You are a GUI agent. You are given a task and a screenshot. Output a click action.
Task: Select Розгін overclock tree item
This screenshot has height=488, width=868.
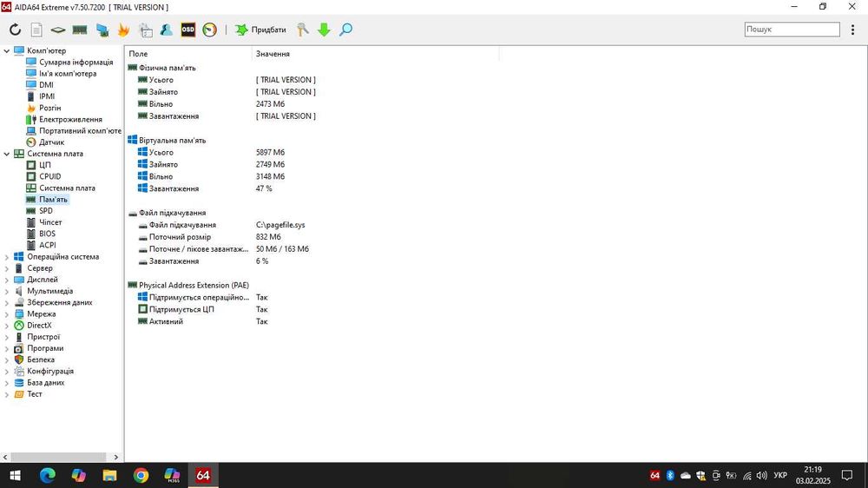click(49, 108)
